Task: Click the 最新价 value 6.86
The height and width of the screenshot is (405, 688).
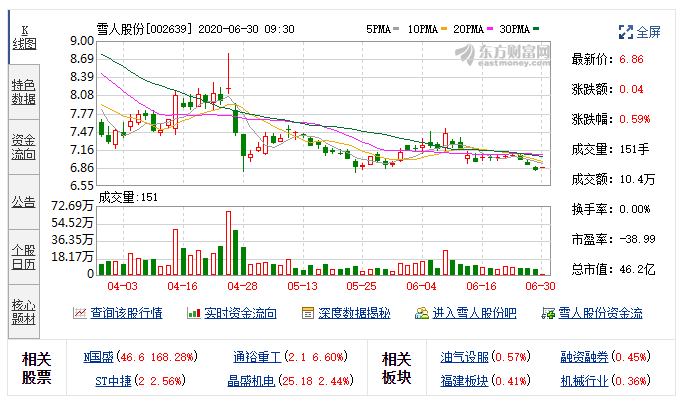Action: point(631,59)
